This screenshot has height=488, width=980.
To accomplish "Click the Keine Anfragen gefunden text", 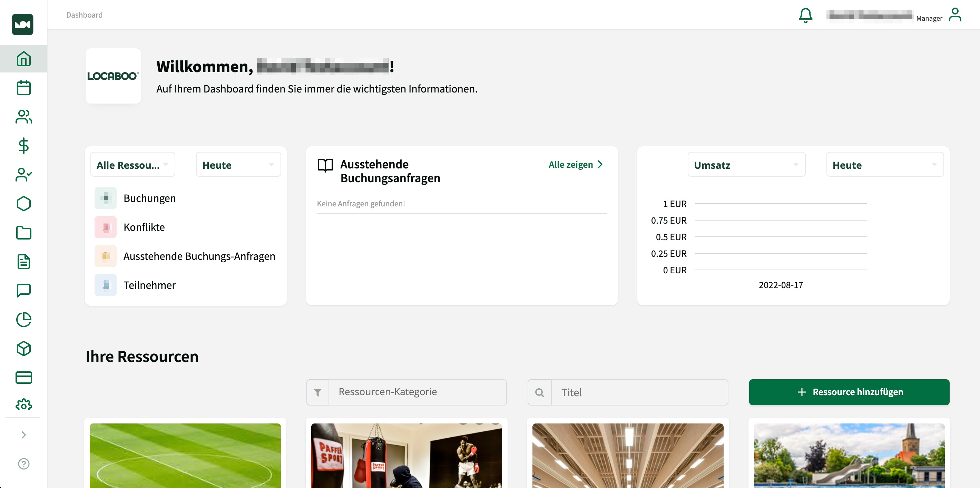I will pyautogui.click(x=361, y=204).
